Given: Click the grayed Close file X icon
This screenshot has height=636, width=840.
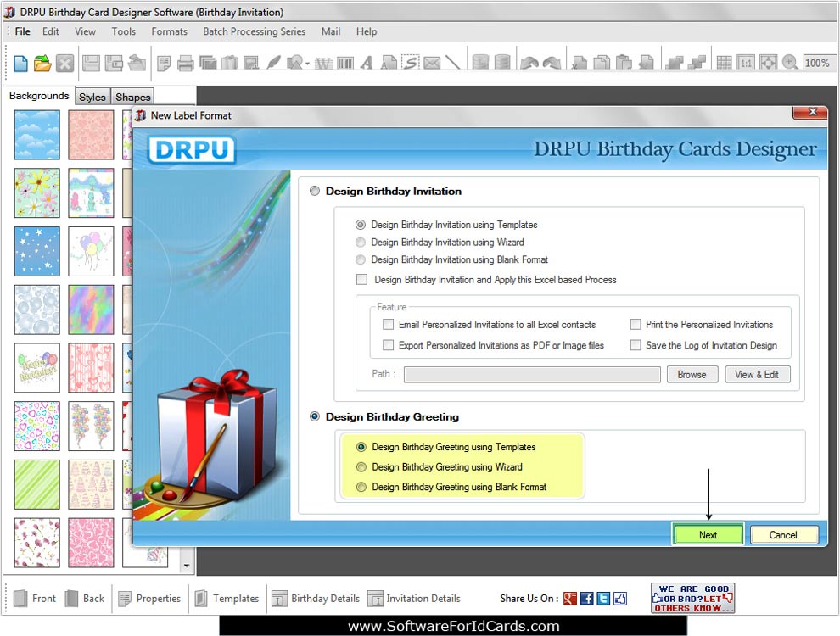Looking at the screenshot, I should (64, 63).
